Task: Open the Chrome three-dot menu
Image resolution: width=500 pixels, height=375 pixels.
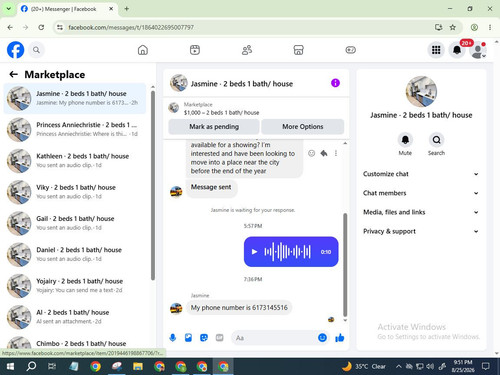Action: [490, 27]
